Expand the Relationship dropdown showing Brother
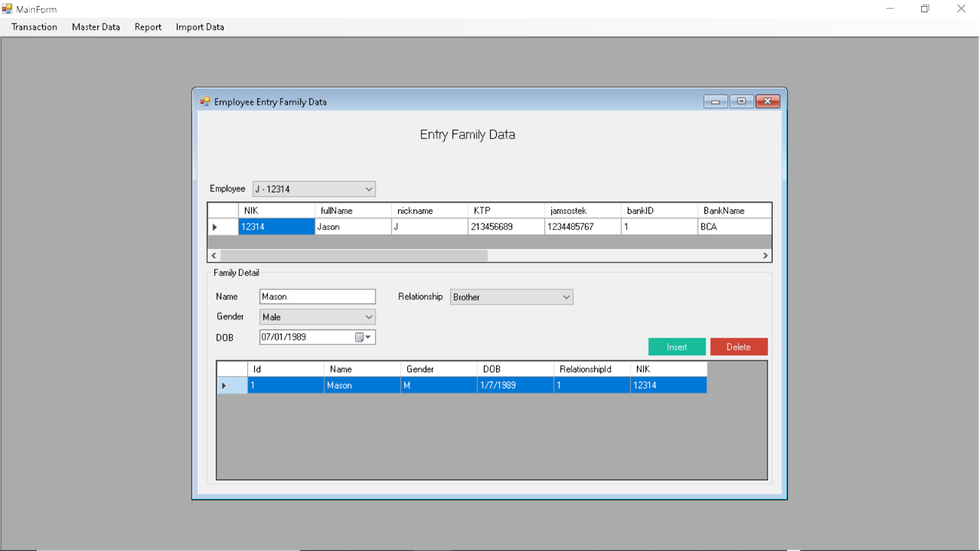 coord(566,297)
